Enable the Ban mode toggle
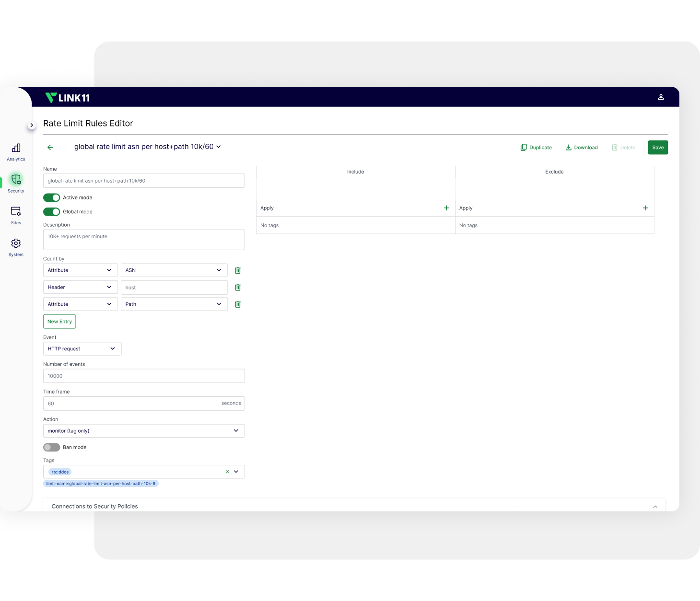The height and width of the screenshot is (601, 700). (52, 447)
